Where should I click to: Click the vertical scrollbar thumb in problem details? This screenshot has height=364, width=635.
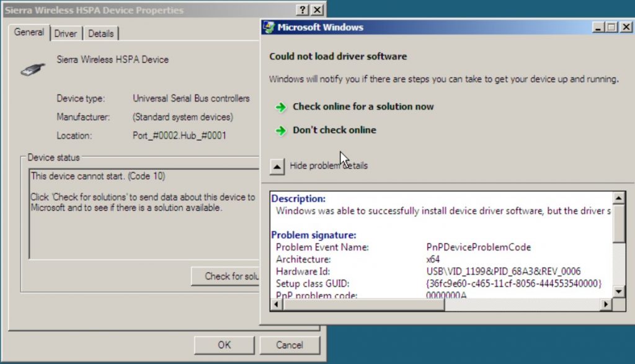pyautogui.click(x=618, y=223)
